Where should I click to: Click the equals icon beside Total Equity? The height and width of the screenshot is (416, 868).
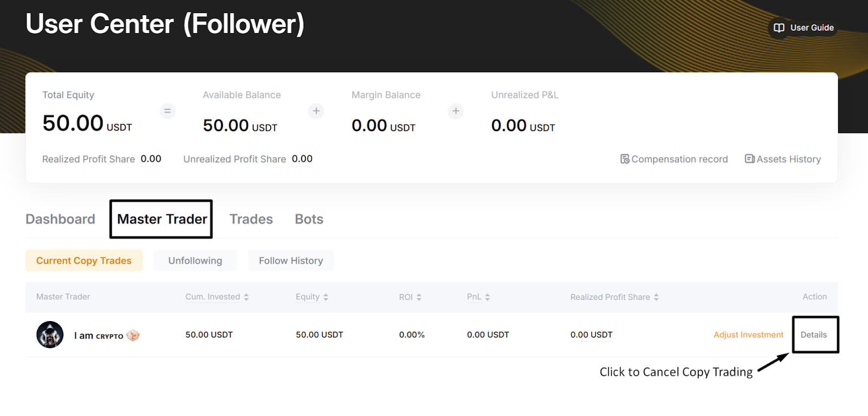click(168, 111)
